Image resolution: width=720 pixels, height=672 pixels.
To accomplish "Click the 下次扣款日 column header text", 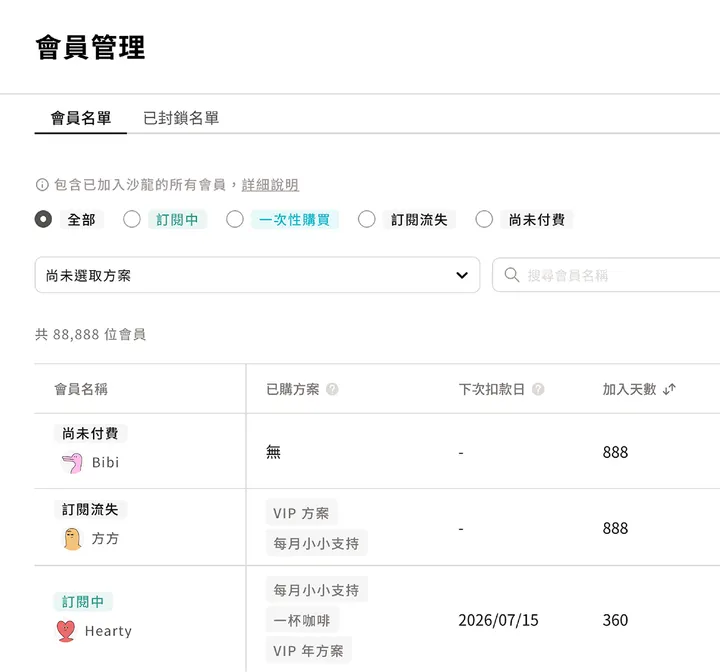I will point(491,389).
